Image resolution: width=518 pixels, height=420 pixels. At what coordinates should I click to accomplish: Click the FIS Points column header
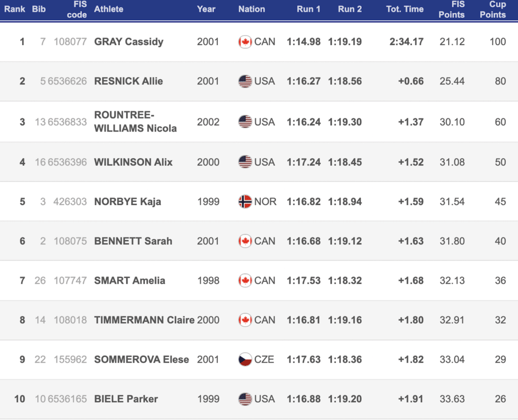point(451,9)
